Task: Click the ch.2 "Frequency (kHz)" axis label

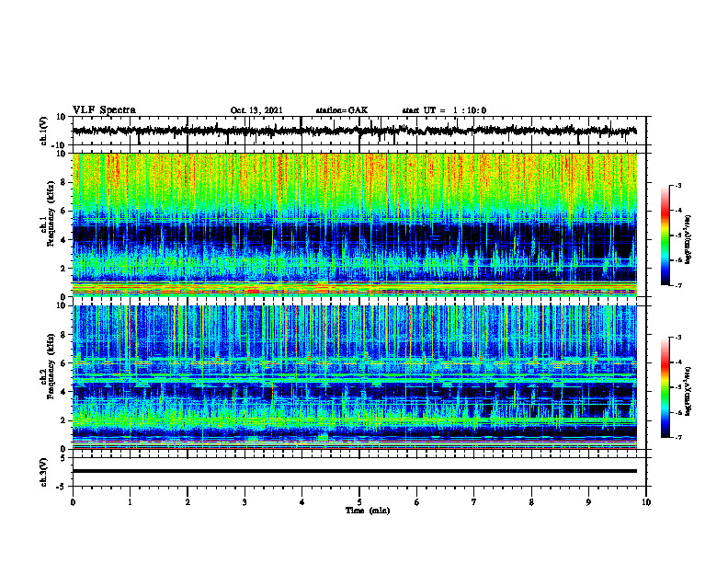Action: point(50,366)
